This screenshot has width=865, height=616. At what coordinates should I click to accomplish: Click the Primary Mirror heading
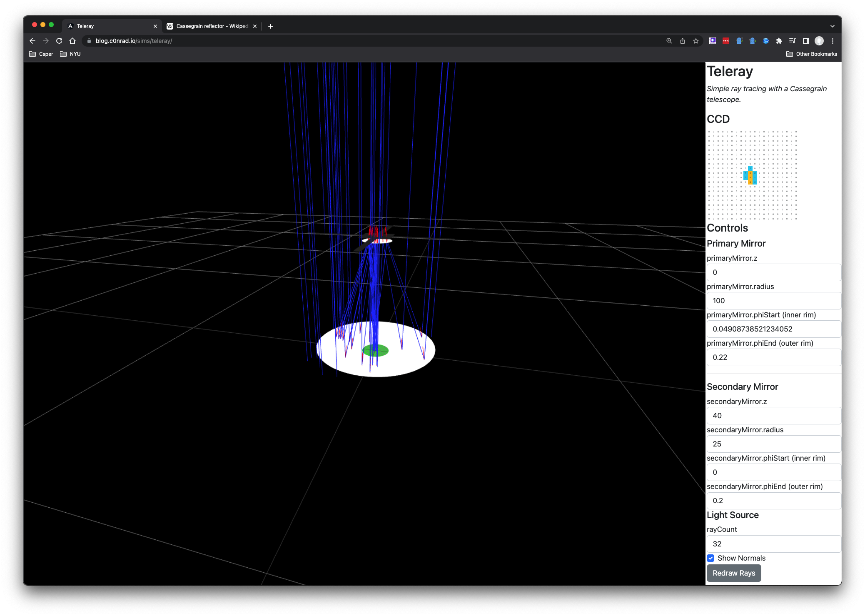point(736,244)
